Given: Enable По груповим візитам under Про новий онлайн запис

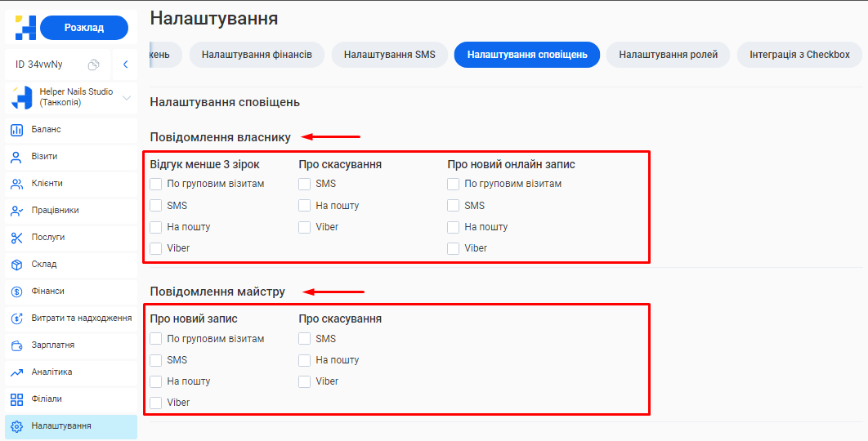Looking at the screenshot, I should click(x=454, y=185).
